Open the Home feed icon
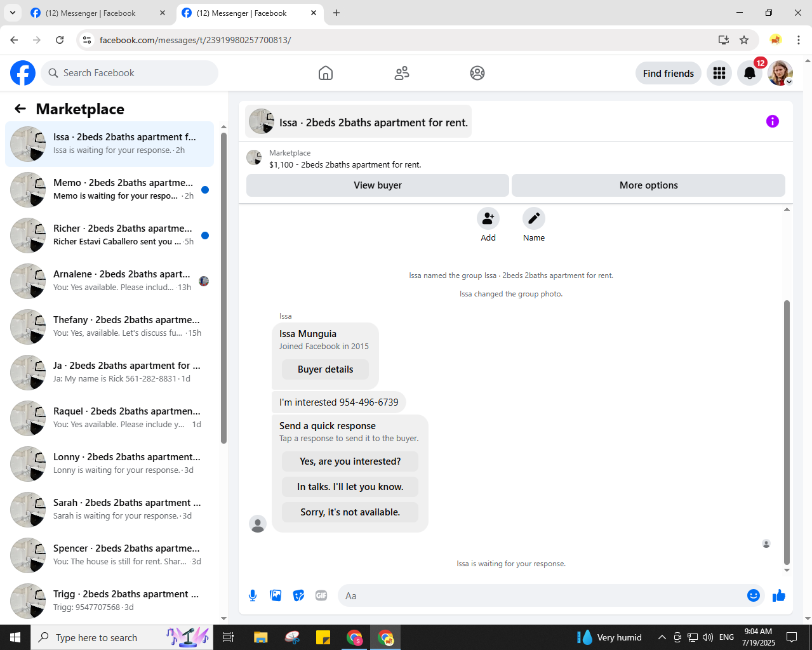 tap(326, 73)
